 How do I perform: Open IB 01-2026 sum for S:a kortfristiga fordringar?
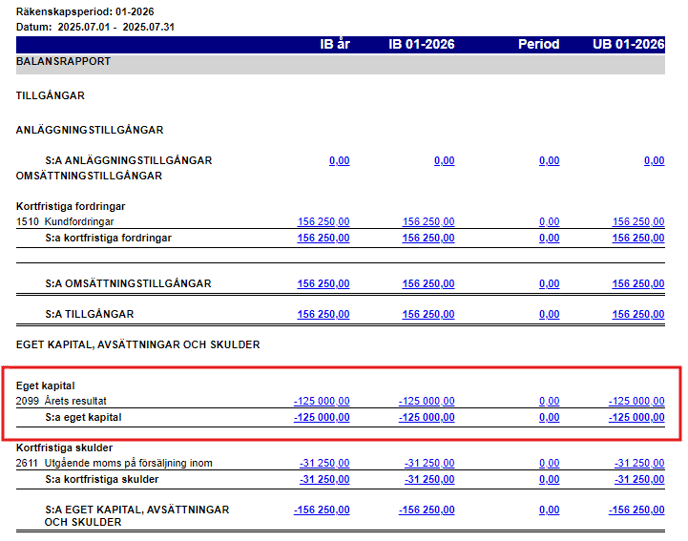click(x=428, y=238)
